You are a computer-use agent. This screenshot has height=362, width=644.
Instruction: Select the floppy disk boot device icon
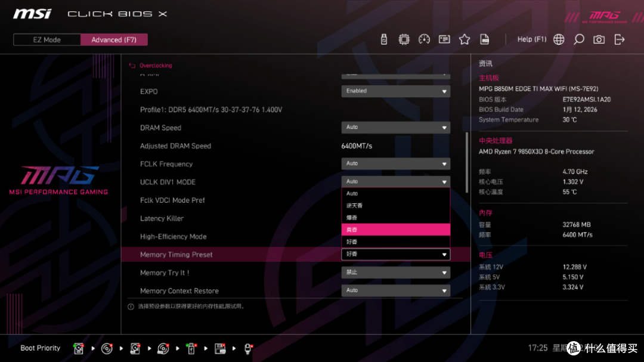coord(219,348)
